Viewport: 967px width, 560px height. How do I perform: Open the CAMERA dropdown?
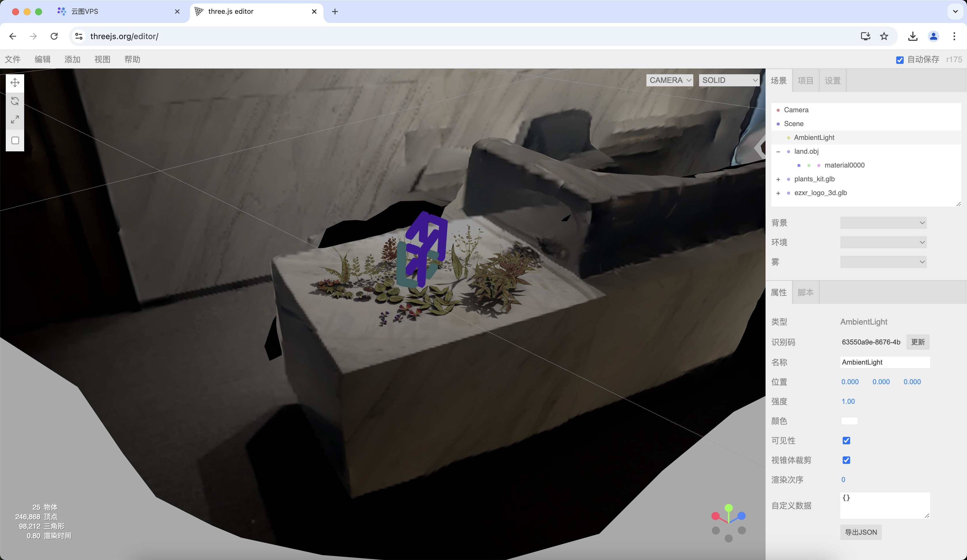point(670,80)
